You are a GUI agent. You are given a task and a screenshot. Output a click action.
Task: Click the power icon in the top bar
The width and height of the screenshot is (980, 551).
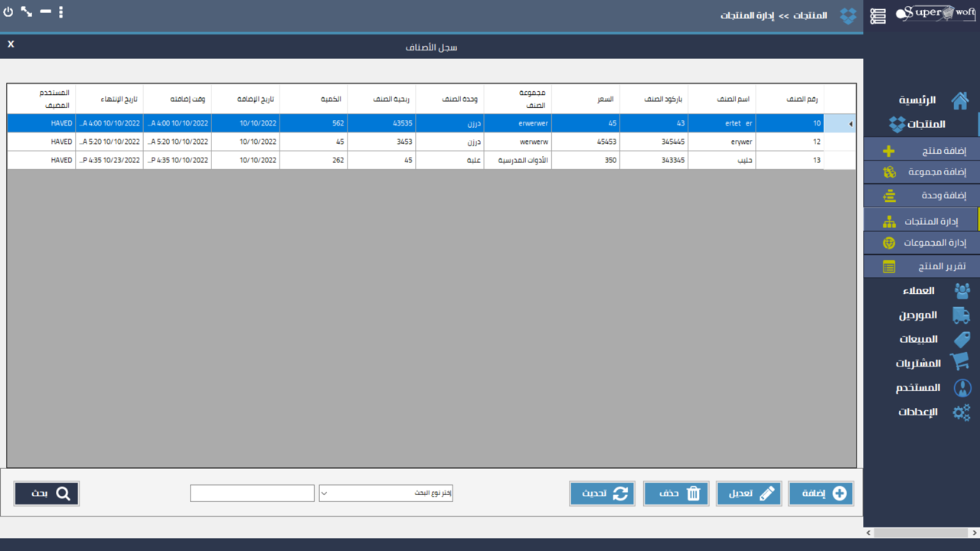click(8, 11)
